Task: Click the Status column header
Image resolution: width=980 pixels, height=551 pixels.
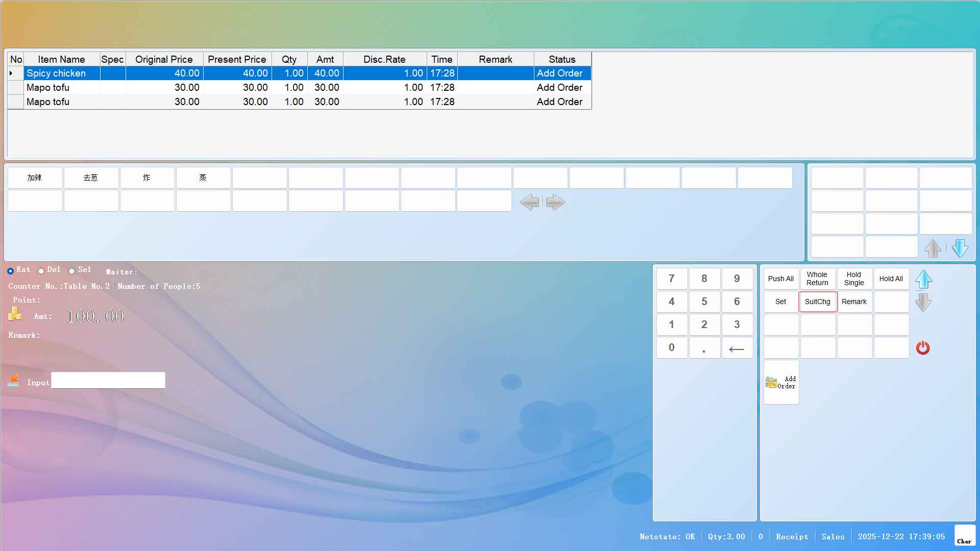Action: tap(561, 59)
